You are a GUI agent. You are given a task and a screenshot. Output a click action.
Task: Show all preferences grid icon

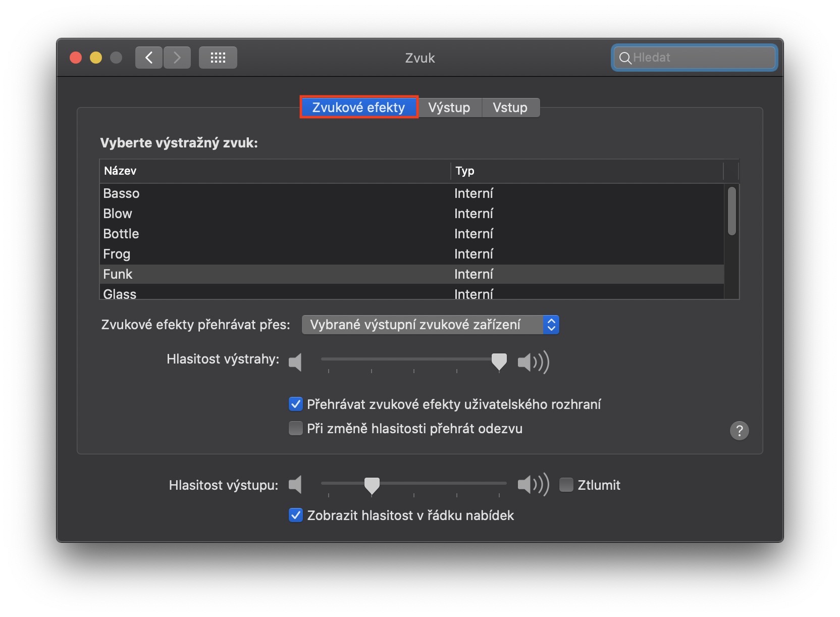(x=218, y=58)
